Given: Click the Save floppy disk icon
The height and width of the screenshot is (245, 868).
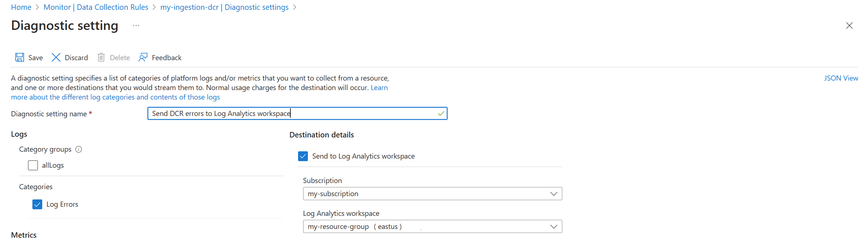Looking at the screenshot, I should pyautogui.click(x=20, y=58).
